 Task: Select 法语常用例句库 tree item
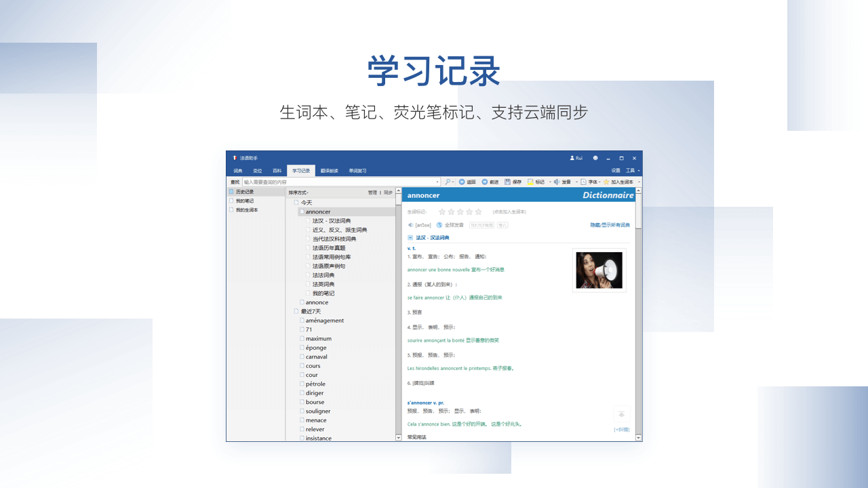click(332, 257)
